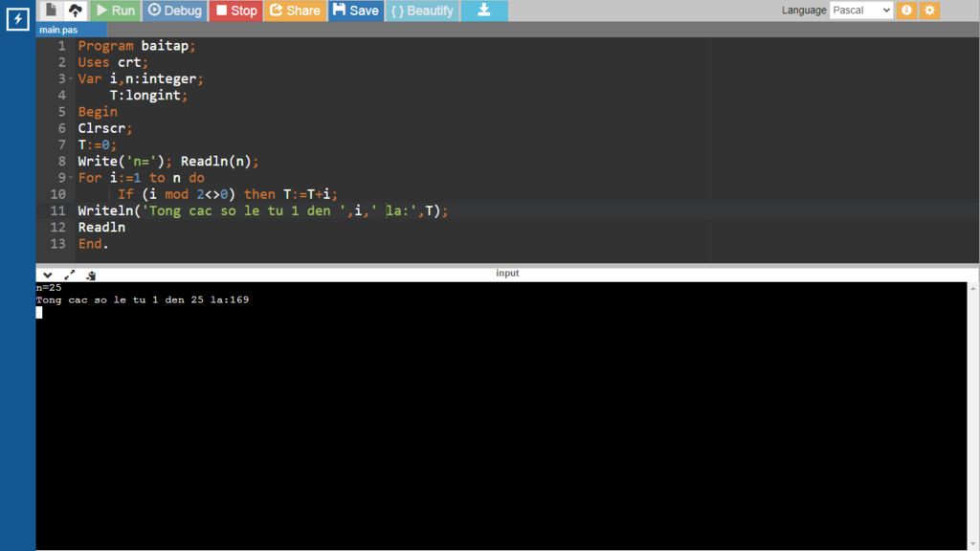Collapse the fold arrow on line 9
Image resolution: width=980 pixels, height=551 pixels.
point(71,178)
